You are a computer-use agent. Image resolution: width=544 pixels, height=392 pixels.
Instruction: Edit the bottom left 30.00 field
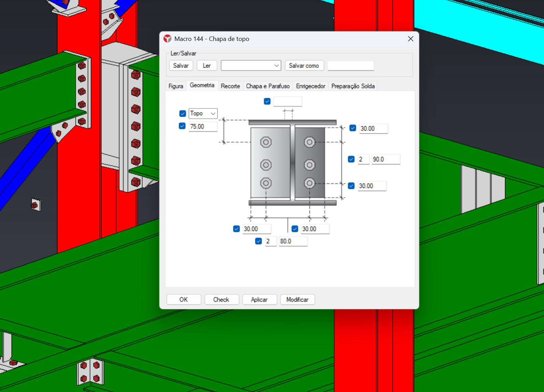click(x=257, y=229)
